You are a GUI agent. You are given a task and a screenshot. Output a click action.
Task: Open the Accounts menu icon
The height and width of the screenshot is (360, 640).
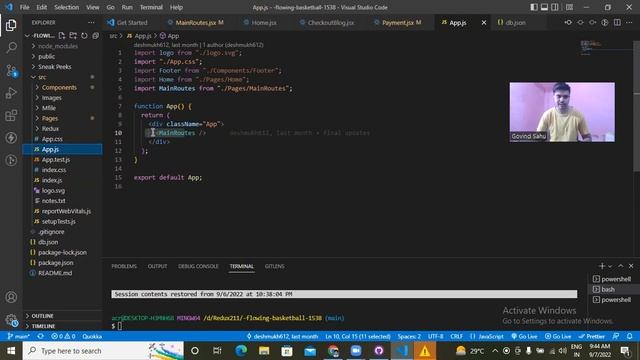click(11, 297)
